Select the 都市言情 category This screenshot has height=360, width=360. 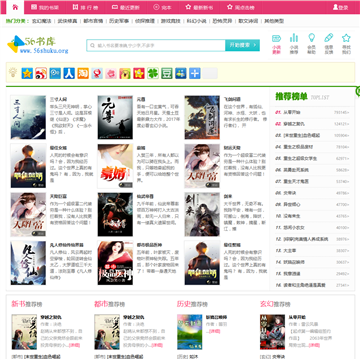point(93,21)
